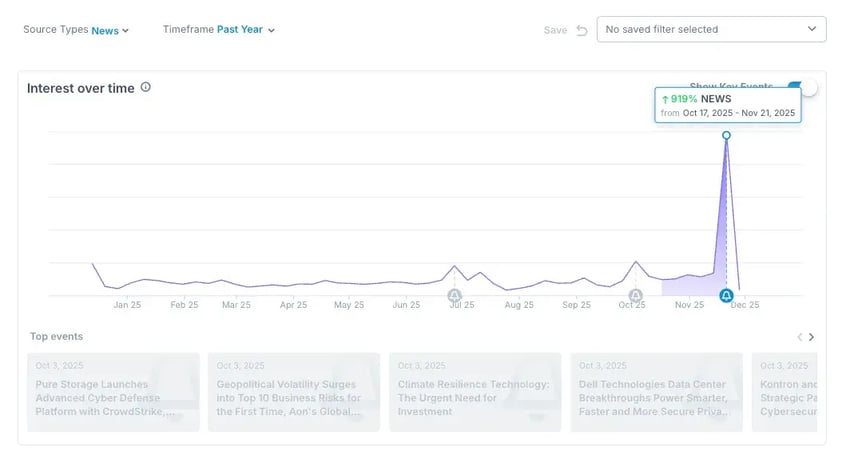This screenshot has height=463, width=842.
Task: Click the highlighted blue bell marker near Dec 25
Action: (x=727, y=296)
